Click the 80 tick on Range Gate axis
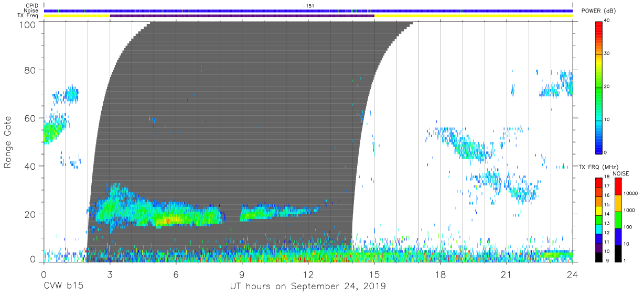Viewport: 644px width, 297px height. pos(30,70)
